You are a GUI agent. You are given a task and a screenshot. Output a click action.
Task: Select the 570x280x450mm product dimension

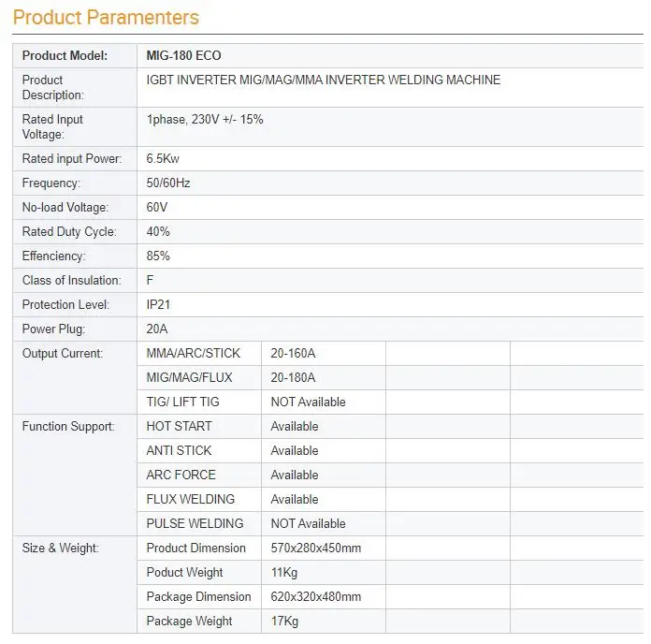point(316,548)
